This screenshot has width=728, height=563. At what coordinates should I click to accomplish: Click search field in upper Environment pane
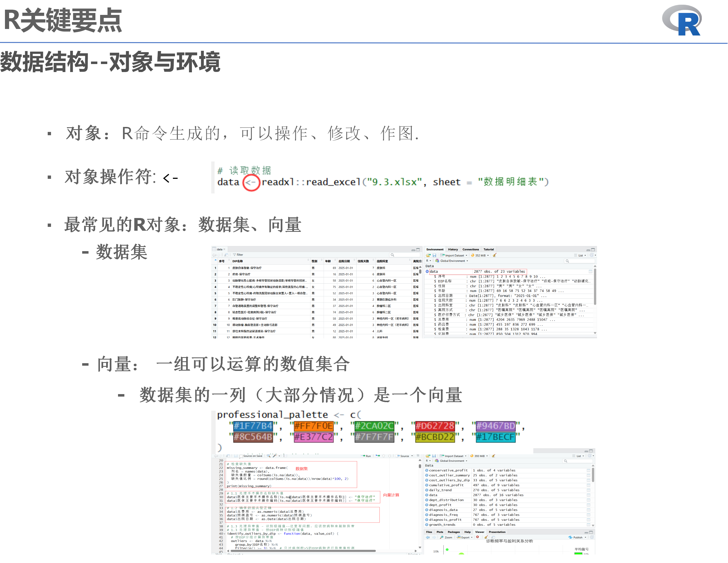click(x=579, y=261)
